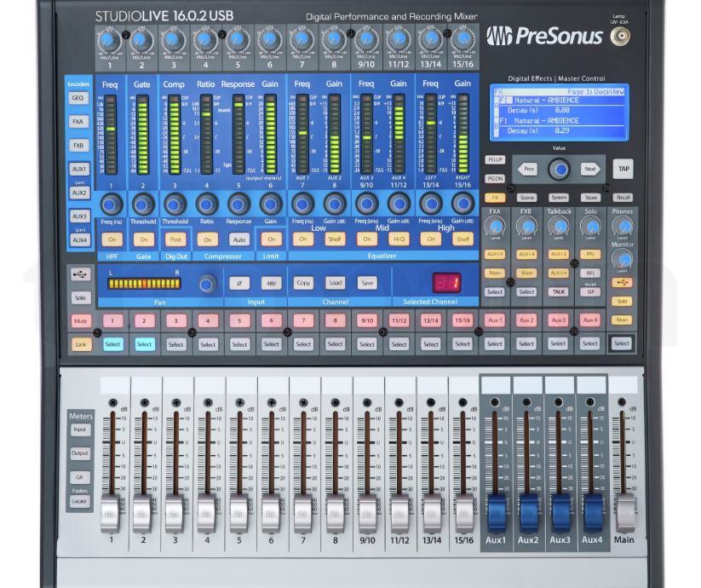Viewport: 701px width, 588px height.
Task: Open the Scene menu
Action: (527, 197)
